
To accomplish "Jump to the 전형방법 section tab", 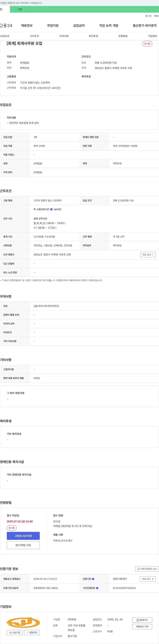I will [x=123, y=36].
